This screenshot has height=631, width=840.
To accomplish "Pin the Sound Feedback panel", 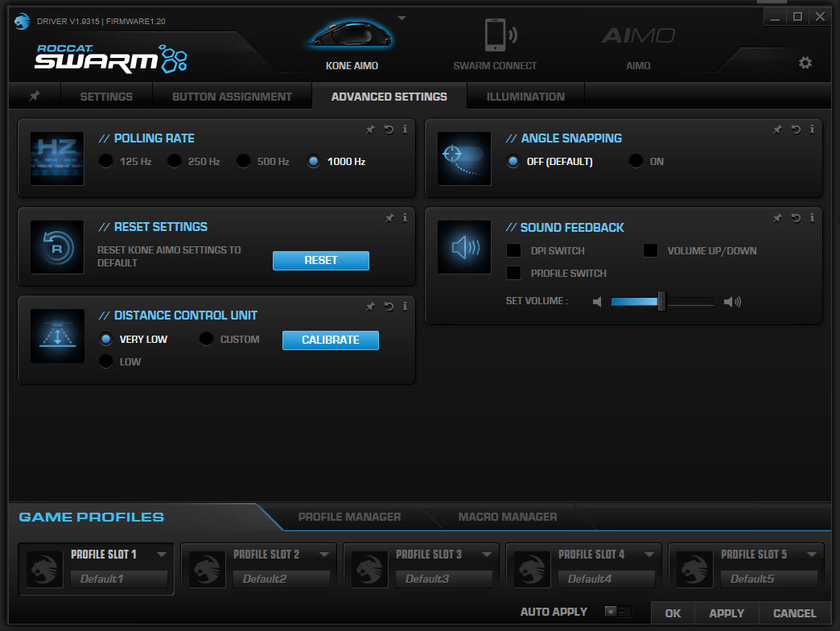I will [x=777, y=217].
